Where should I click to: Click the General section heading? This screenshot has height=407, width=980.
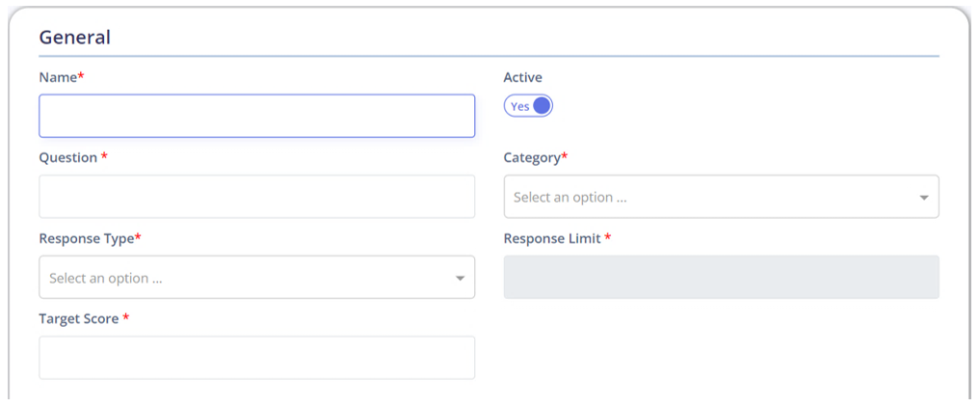point(75,38)
